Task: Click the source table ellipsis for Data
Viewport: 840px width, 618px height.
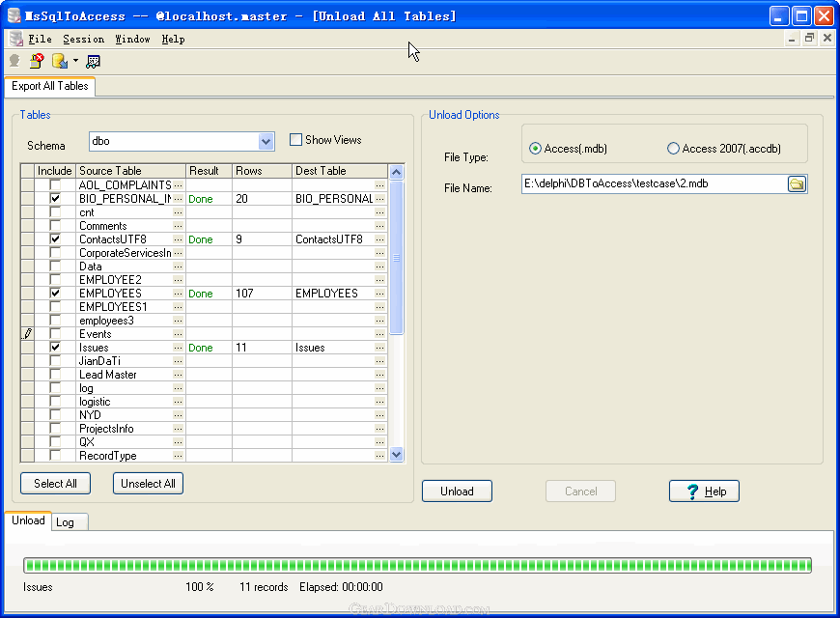Action: (179, 267)
